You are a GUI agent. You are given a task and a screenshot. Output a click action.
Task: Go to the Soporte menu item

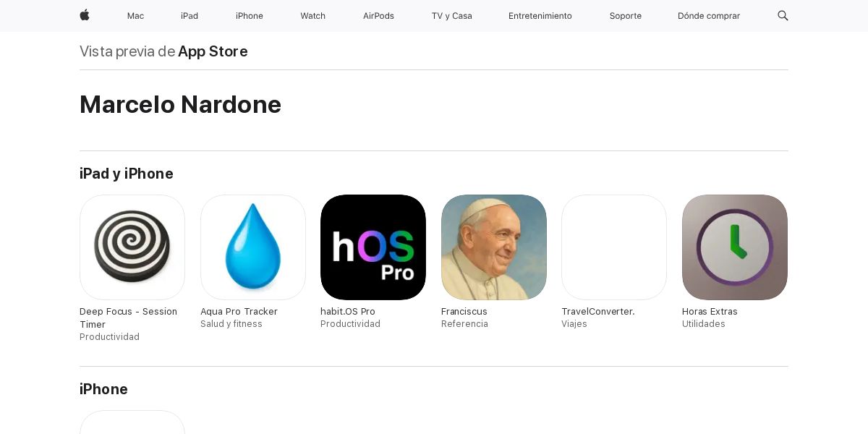[x=626, y=16]
